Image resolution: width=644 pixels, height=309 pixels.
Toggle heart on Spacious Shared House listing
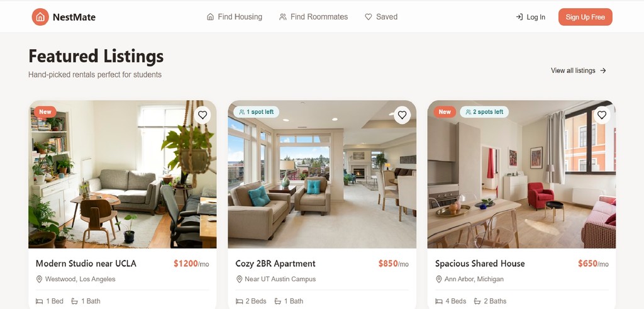click(x=602, y=115)
